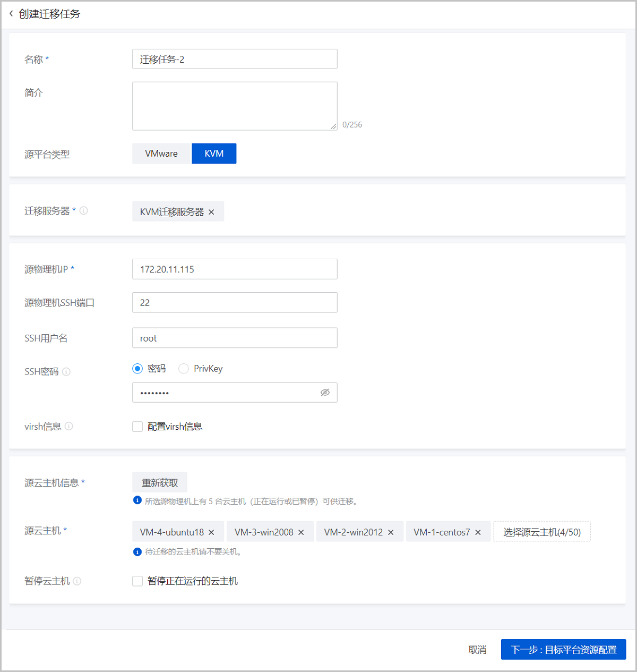Enable 配置virsh信息 checkbox
The width and height of the screenshot is (637, 672).
tap(137, 427)
